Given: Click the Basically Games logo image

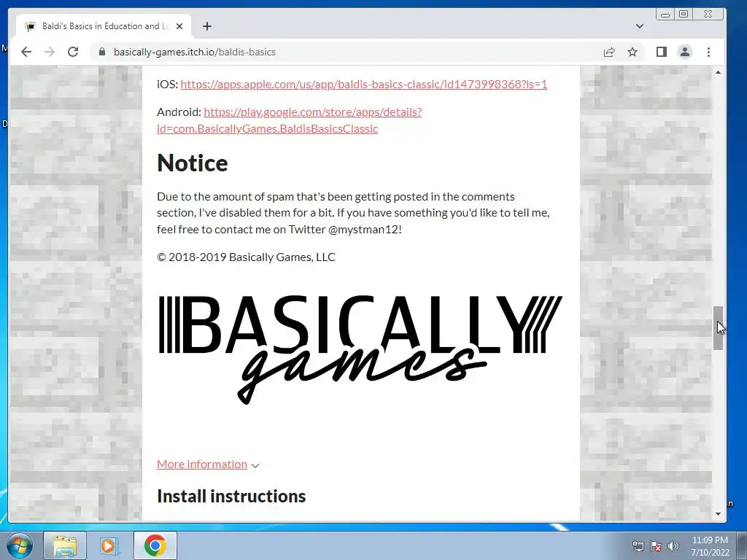Looking at the screenshot, I should [360, 349].
